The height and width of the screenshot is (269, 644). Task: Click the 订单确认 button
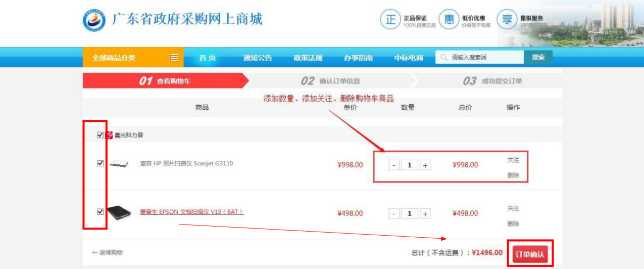pos(530,254)
